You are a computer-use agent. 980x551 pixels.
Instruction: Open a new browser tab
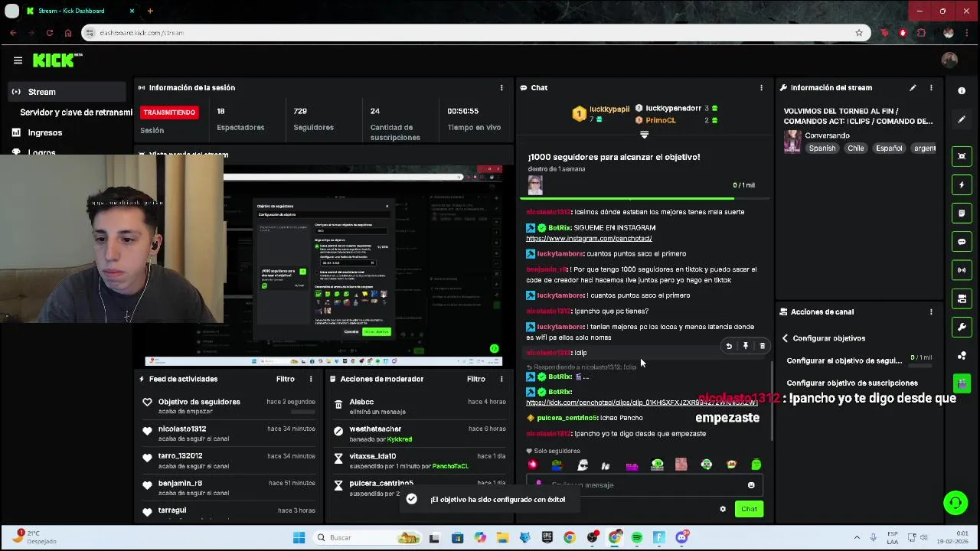pos(150,11)
